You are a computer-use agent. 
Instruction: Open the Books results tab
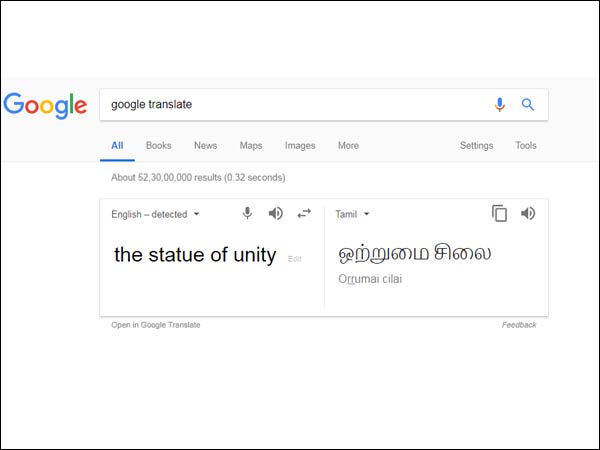[x=158, y=146]
